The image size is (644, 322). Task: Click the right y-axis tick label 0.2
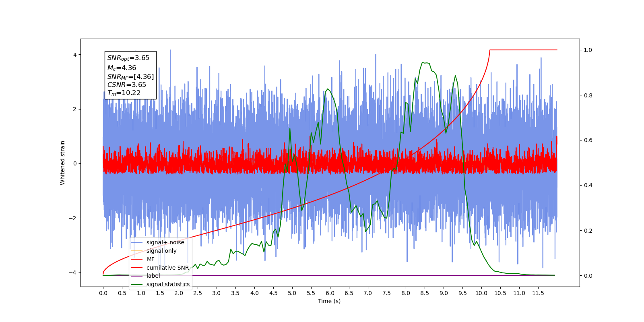point(588,231)
